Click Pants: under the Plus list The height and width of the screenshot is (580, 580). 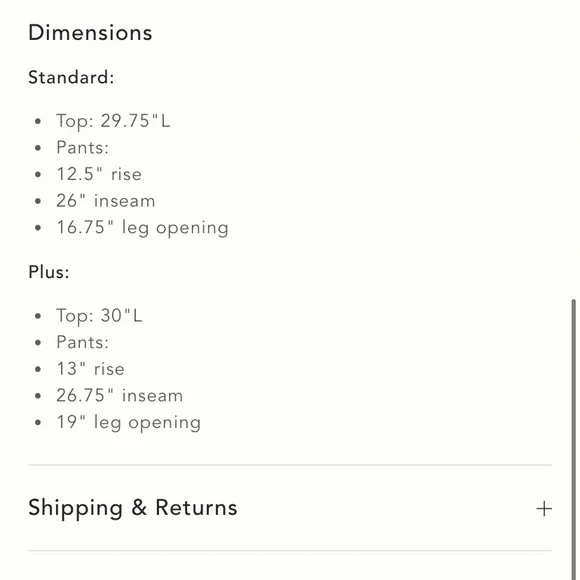tap(82, 343)
